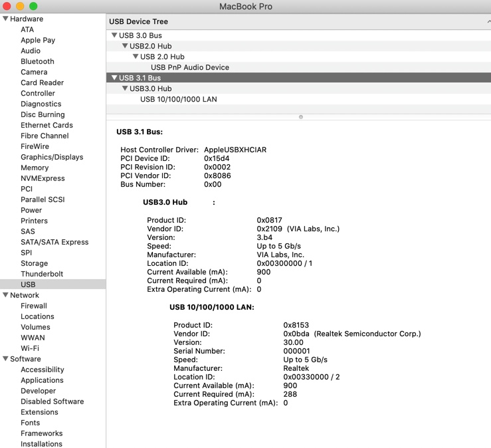Image resolution: width=491 pixels, height=448 pixels.
Task: Open ATA in the sidebar
Action: (x=27, y=29)
